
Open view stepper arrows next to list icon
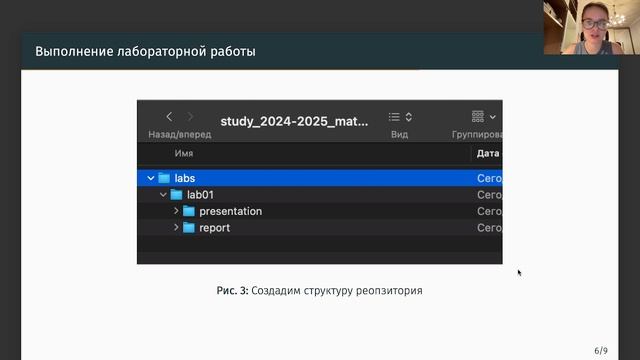(x=409, y=117)
